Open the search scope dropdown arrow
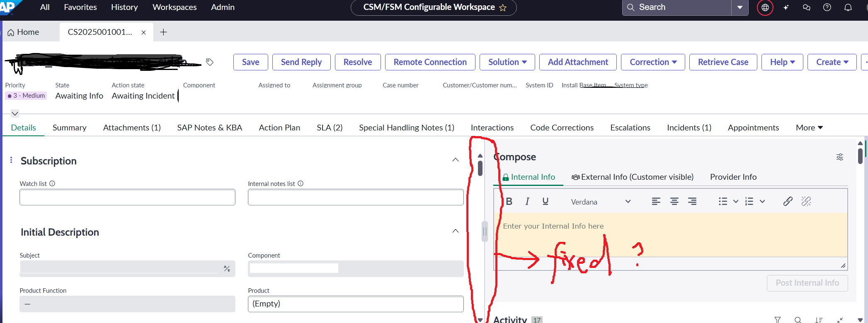Image resolution: width=868 pixels, height=323 pixels. tap(740, 7)
